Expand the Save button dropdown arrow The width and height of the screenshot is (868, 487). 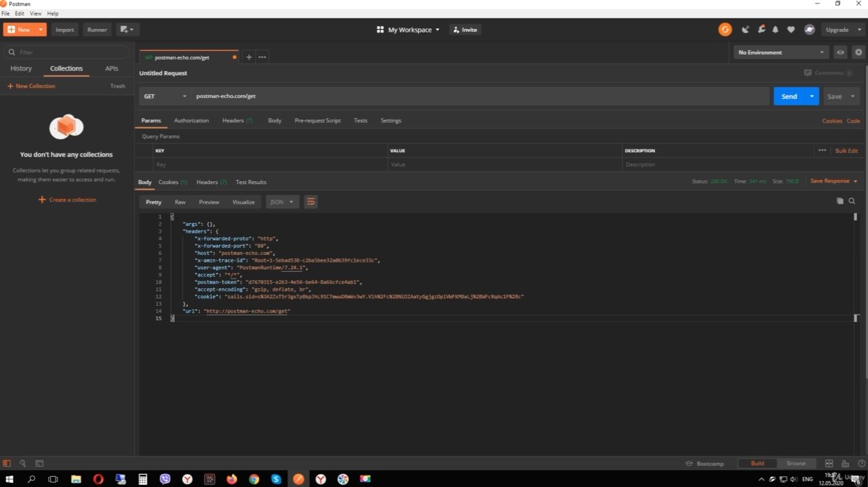852,96
